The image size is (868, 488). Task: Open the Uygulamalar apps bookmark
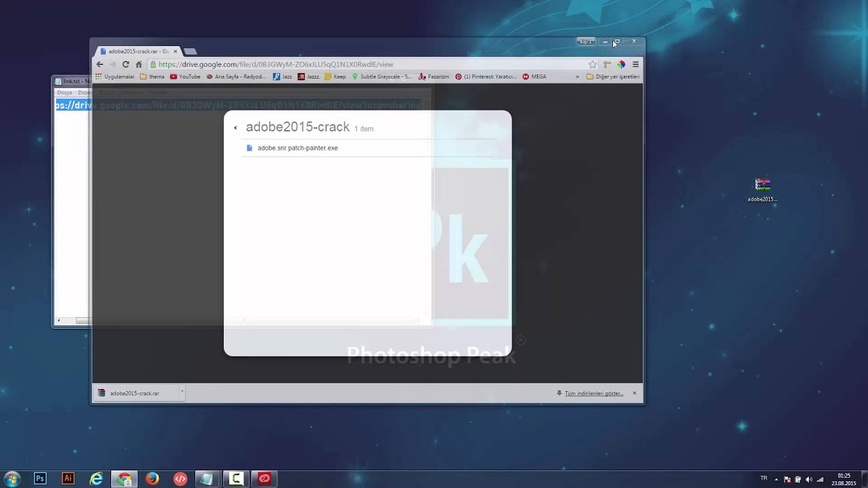tap(115, 77)
